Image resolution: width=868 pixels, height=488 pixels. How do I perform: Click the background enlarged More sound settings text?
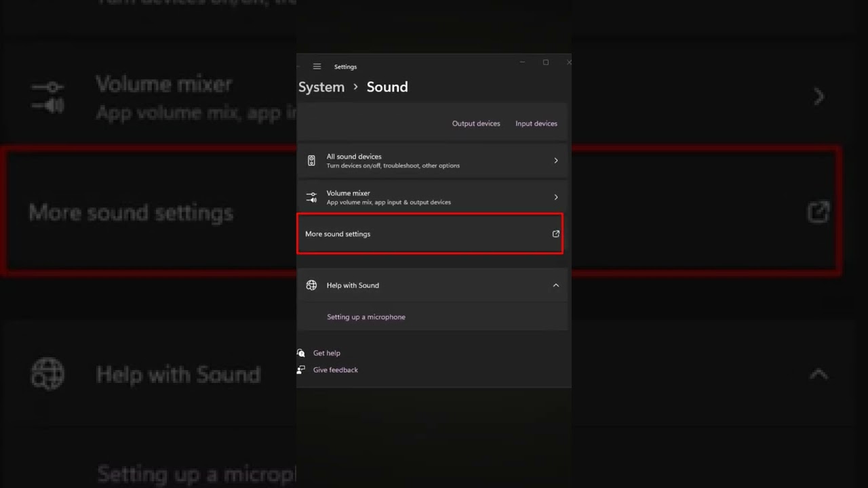click(x=131, y=213)
